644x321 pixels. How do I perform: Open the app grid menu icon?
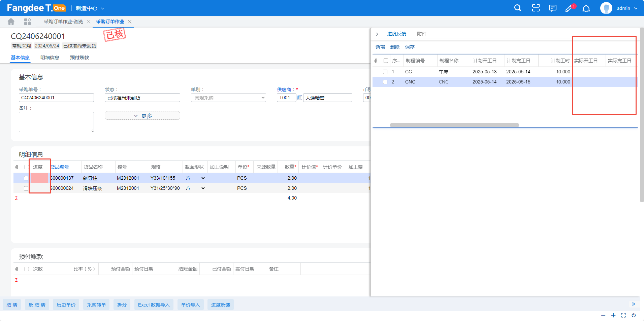tap(28, 22)
